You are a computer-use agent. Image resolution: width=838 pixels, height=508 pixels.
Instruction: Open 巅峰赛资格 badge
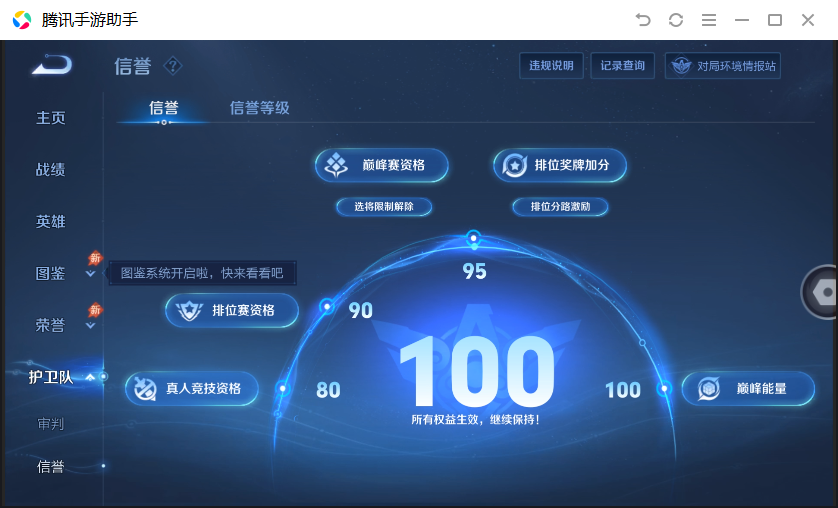tap(382, 165)
